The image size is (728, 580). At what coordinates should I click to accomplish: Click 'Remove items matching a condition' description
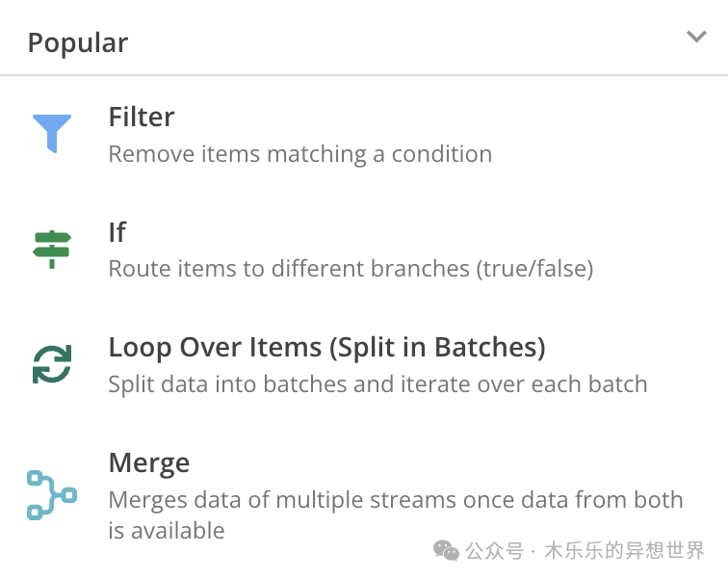[x=300, y=154]
